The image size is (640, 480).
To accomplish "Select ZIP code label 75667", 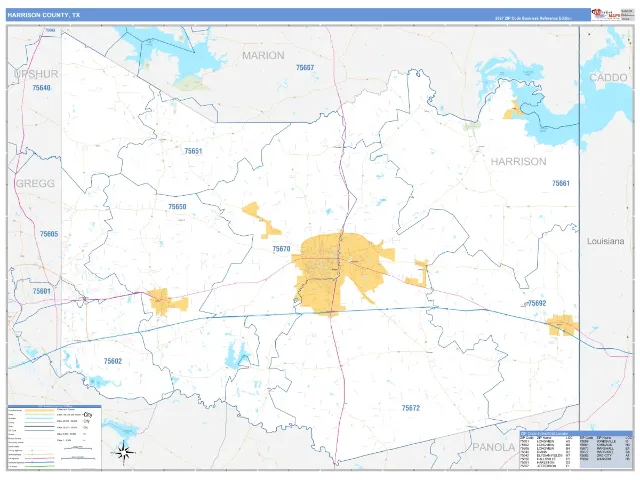I will coord(305,68).
